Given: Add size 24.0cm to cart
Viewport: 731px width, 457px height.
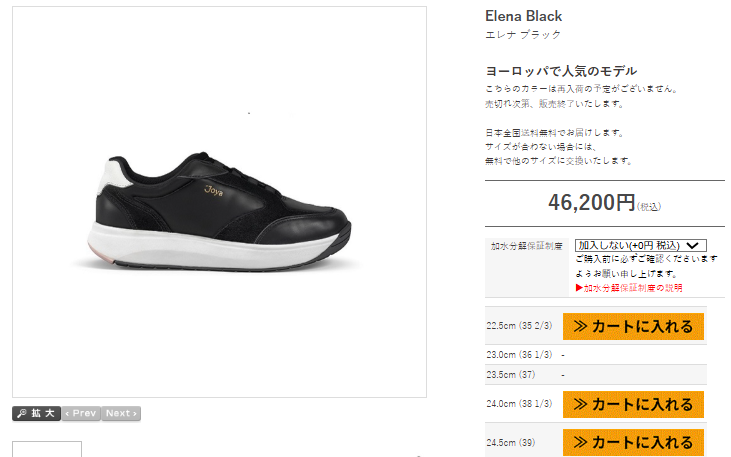Looking at the screenshot, I should 633,404.
